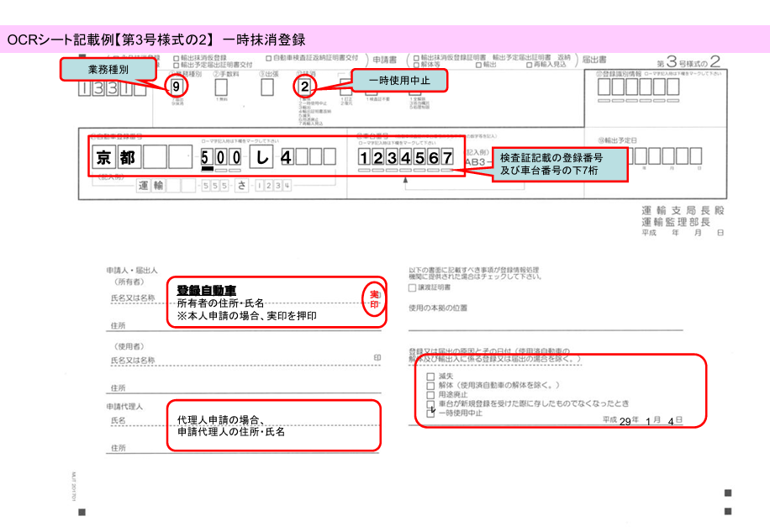Click the 運輸支局長殿 text

pyautogui.click(x=683, y=211)
